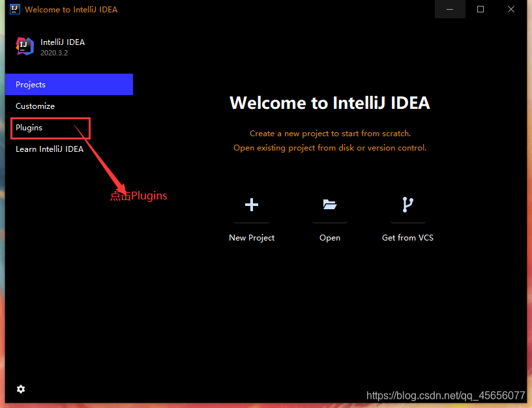532x408 pixels.
Task: Select the Projects tab
Action: tap(69, 85)
